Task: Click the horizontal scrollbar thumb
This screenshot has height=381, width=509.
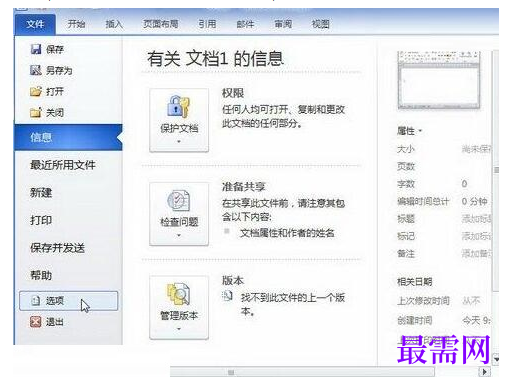Action: click(302, 372)
